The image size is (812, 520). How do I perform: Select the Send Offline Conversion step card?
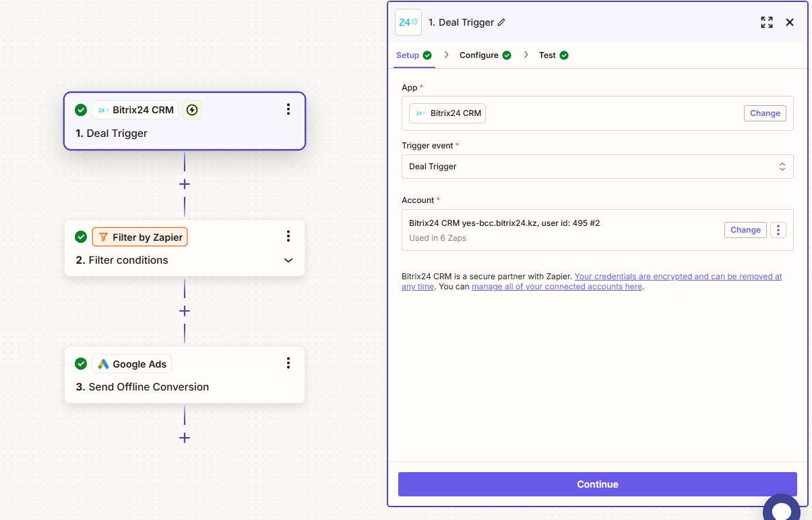pyautogui.click(x=185, y=375)
